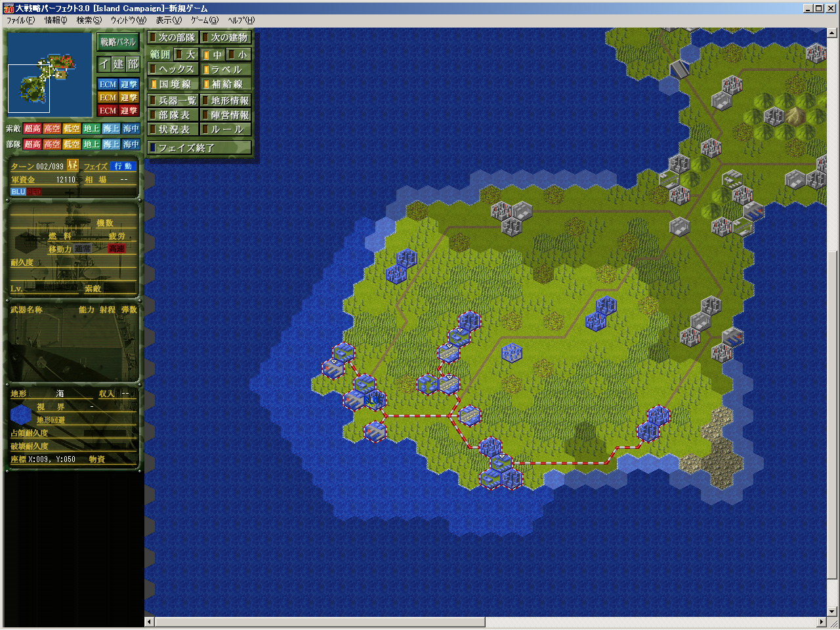Viewport: 840px width, 630px height.
Task: Click the BLU faction indicator
Action: point(18,192)
